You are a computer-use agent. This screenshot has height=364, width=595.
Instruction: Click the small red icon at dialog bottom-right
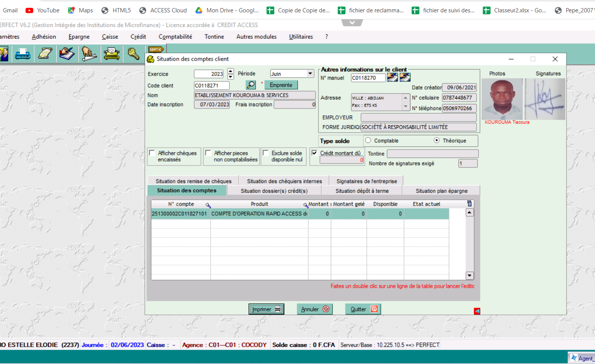(x=477, y=311)
